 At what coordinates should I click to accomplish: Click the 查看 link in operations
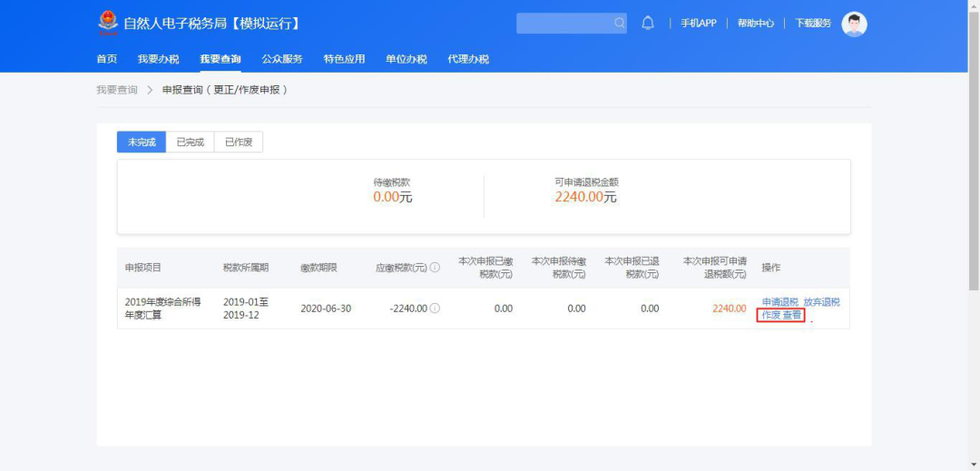pos(792,315)
